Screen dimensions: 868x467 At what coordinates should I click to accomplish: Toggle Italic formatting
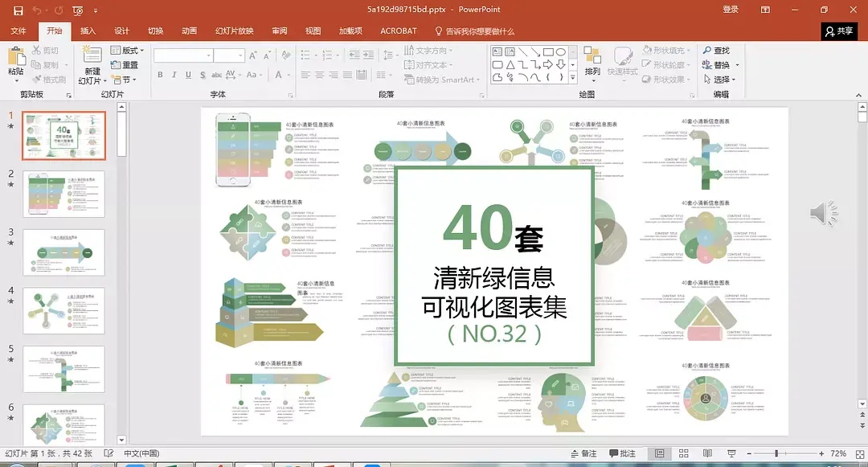tap(174, 74)
